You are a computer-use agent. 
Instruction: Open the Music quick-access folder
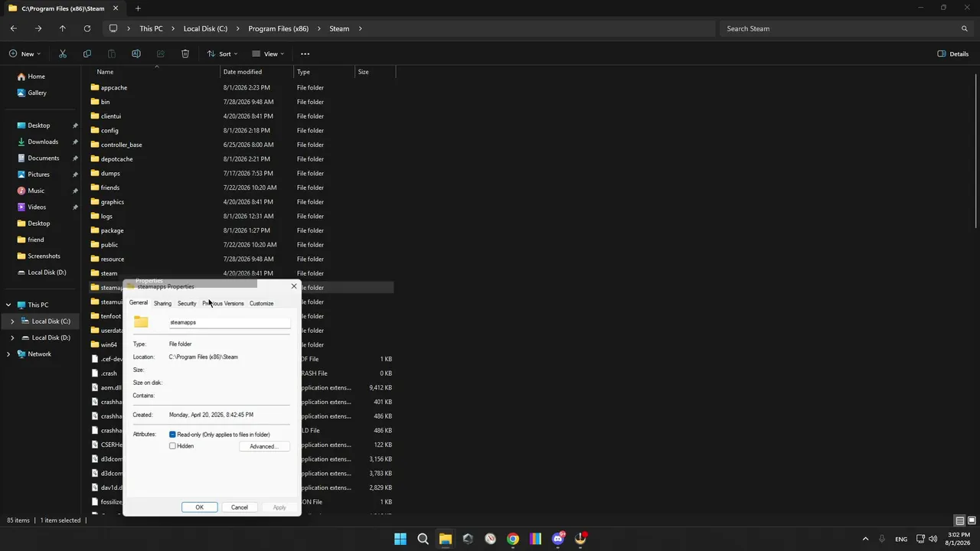pyautogui.click(x=36, y=191)
